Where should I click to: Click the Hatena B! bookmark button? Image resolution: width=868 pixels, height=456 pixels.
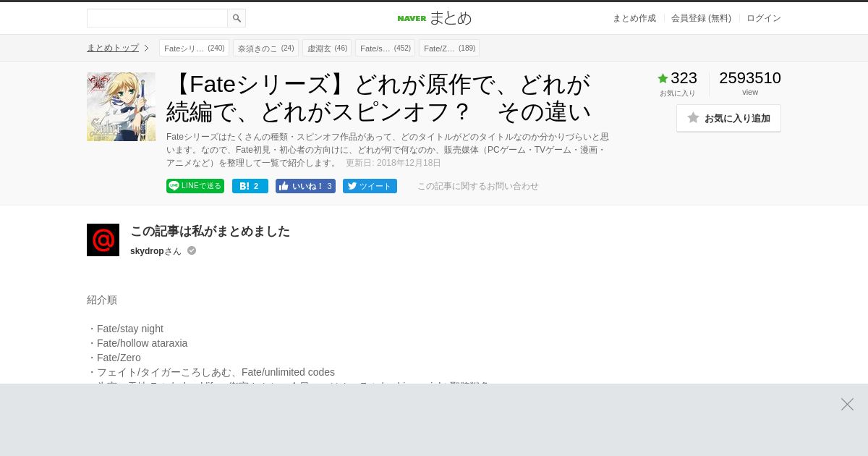250,186
